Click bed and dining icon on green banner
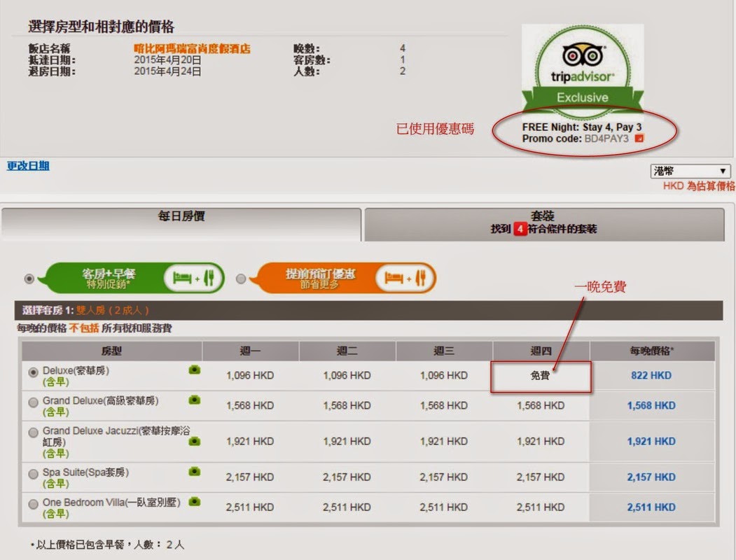The image size is (736, 560). click(194, 278)
